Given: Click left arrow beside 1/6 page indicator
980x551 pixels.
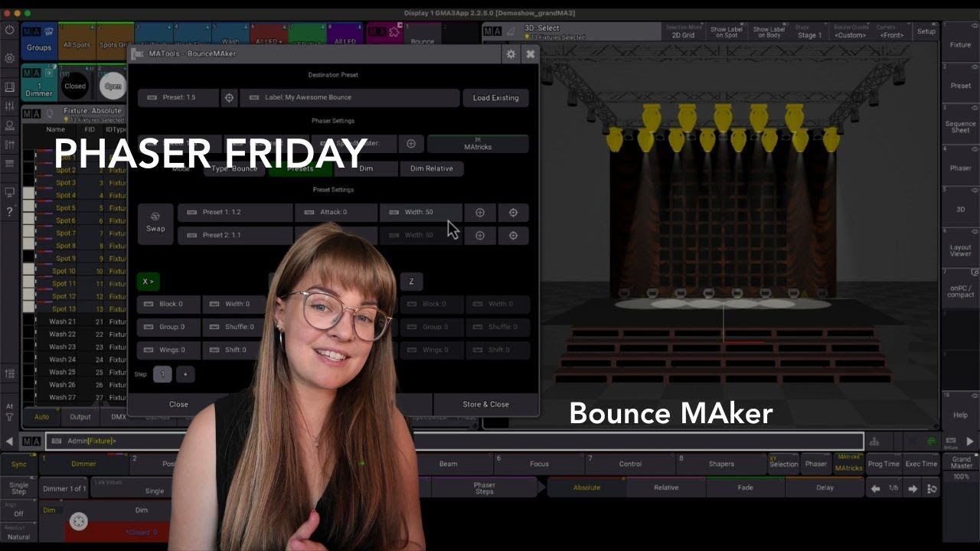Looking at the screenshot, I should coord(875,488).
